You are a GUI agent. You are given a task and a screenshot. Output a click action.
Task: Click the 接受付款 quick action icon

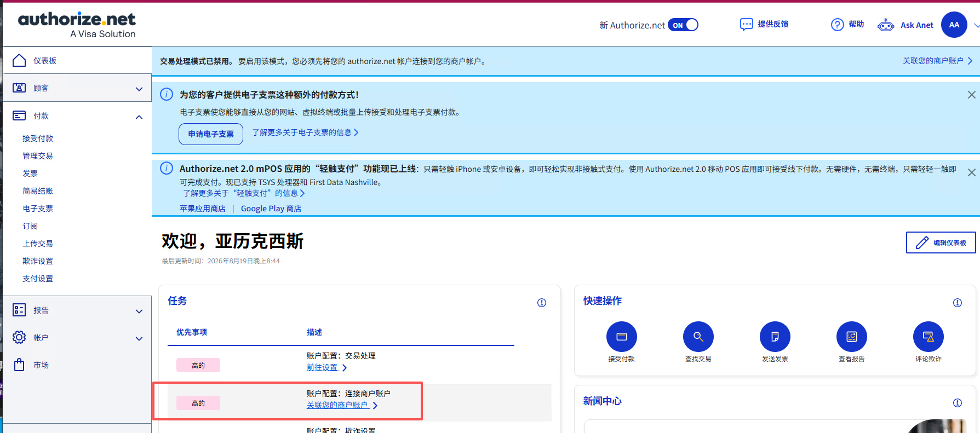[x=622, y=337]
